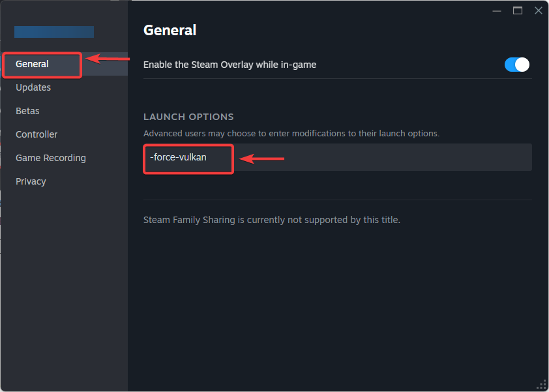Viewport: 549px width, 392px height.
Task: Click the launch options text field
Action: 378,157
